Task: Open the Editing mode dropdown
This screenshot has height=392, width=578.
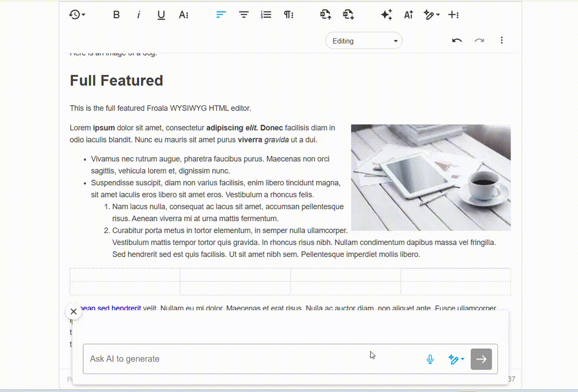Action: [x=364, y=41]
